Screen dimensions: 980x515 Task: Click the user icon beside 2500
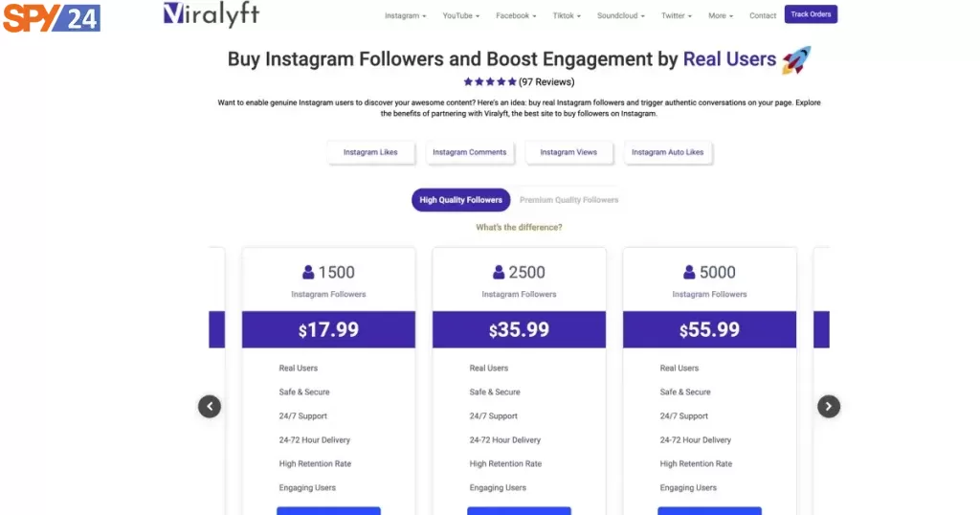point(498,273)
